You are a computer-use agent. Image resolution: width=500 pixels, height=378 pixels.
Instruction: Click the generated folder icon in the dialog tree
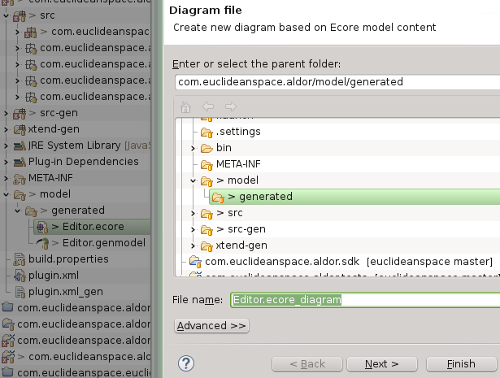(218, 197)
